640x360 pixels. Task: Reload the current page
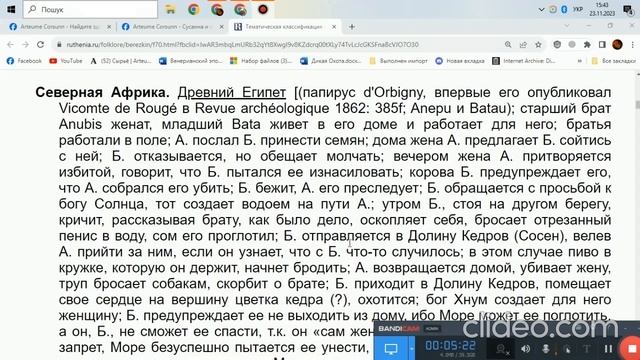pyautogui.click(x=40, y=44)
